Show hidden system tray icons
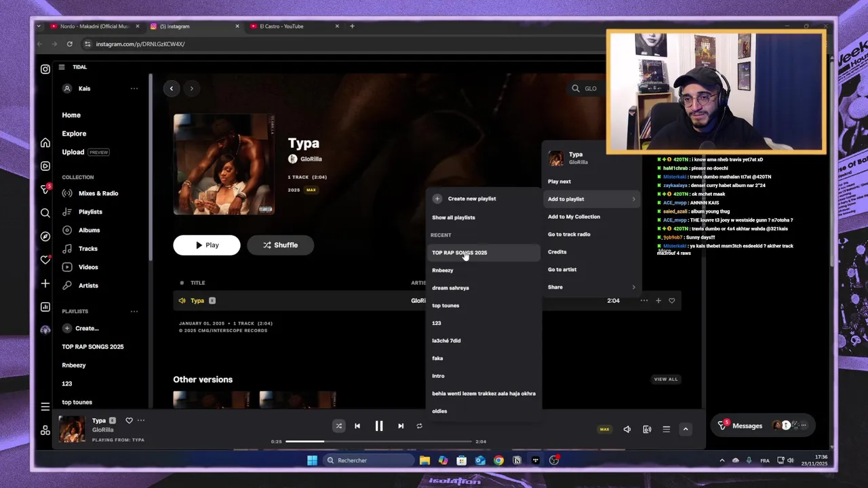Screen dimensions: 868x488 tap(722, 460)
